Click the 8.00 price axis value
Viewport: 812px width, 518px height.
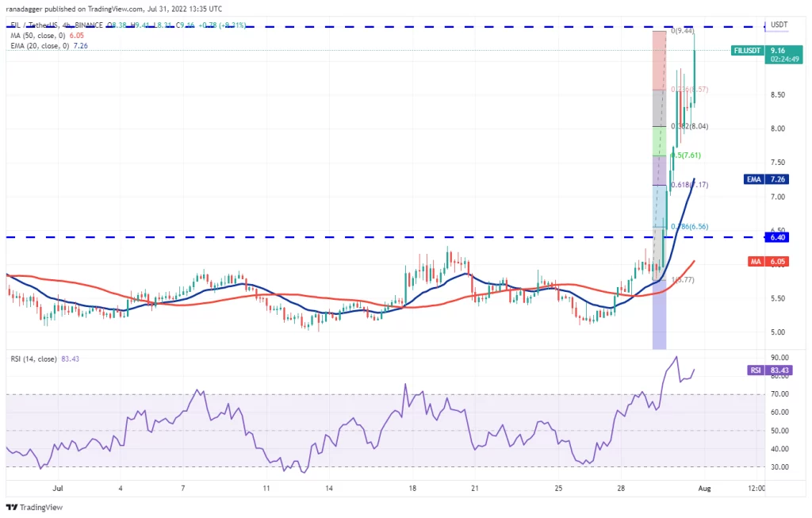777,129
